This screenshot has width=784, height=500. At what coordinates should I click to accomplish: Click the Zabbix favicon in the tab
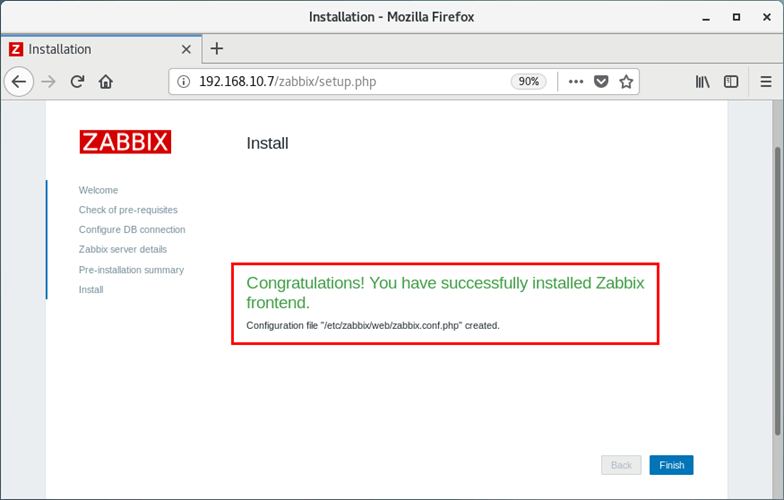(16, 49)
